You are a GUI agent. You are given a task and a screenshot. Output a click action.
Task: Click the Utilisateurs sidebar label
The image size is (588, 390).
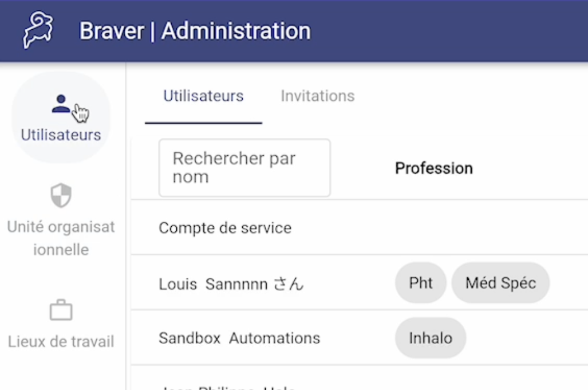coord(61,135)
